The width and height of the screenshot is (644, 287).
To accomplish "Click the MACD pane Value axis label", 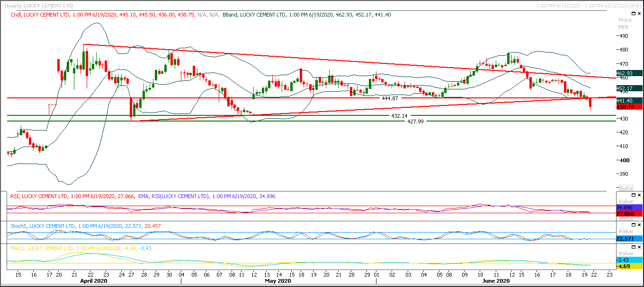I will point(626,253).
